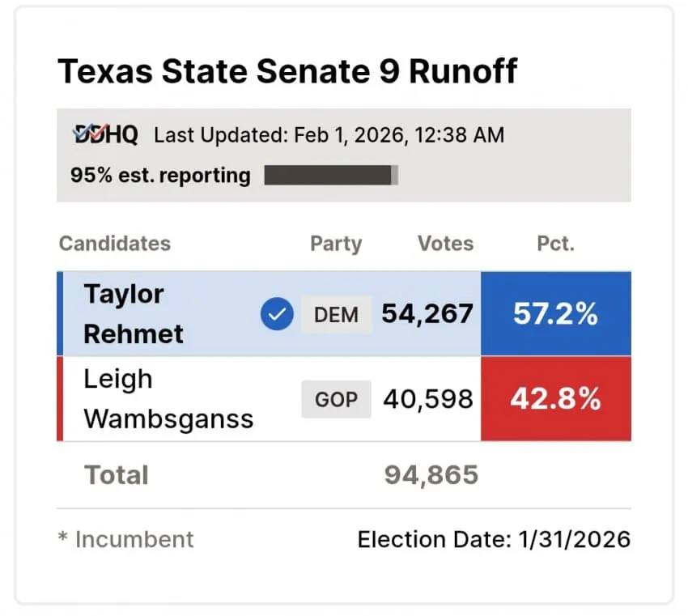Click Taylor Rehmet's 54,267 vote count
The image size is (688, 616).
coord(427,314)
